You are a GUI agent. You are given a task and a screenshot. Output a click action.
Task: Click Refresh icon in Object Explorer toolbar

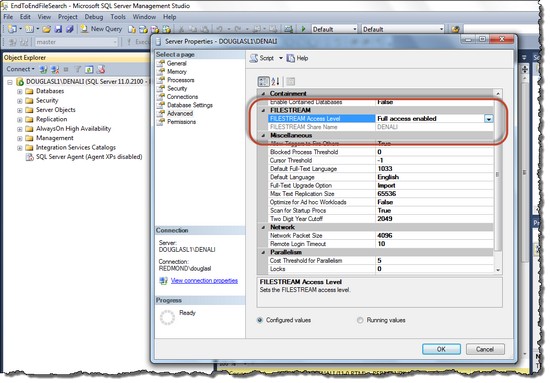click(x=89, y=69)
